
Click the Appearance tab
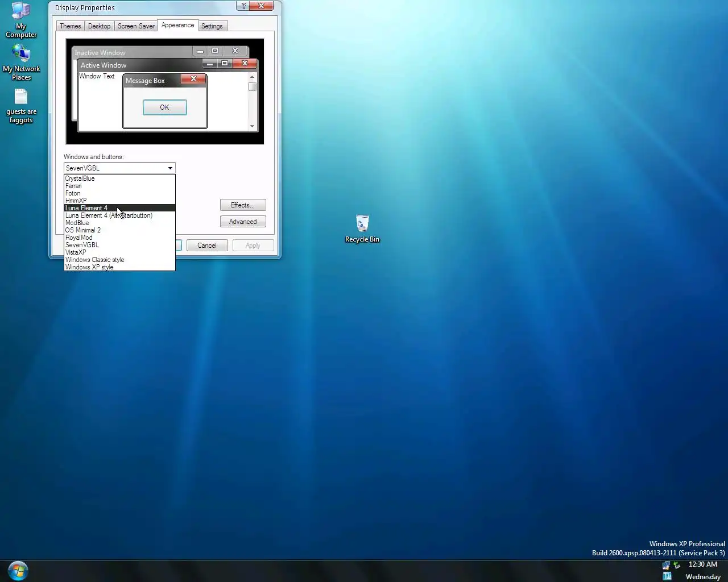(177, 25)
